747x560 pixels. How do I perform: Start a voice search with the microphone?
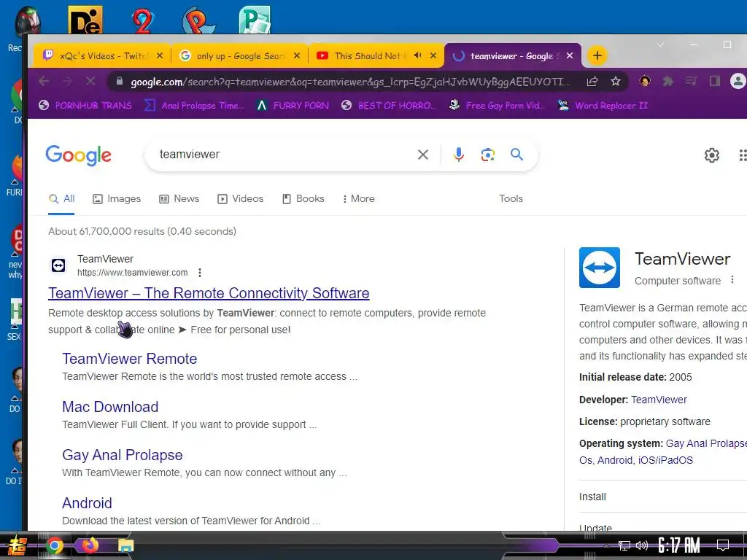(458, 155)
